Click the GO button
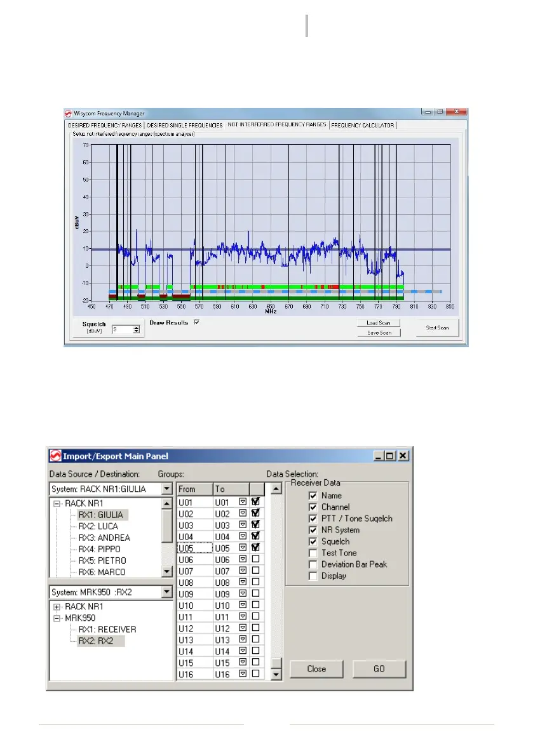The height and width of the screenshot is (756, 533). pyautogui.click(x=379, y=669)
